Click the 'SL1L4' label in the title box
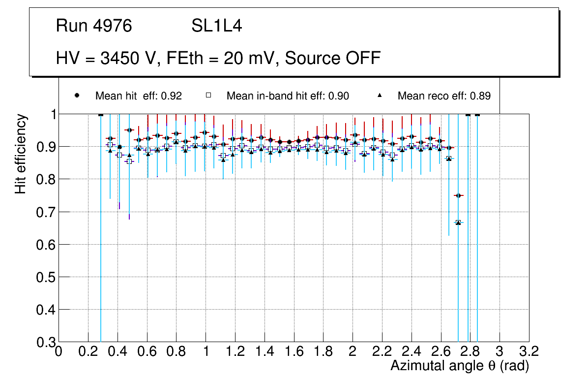The width and height of the screenshot is (588, 380). tap(216, 26)
